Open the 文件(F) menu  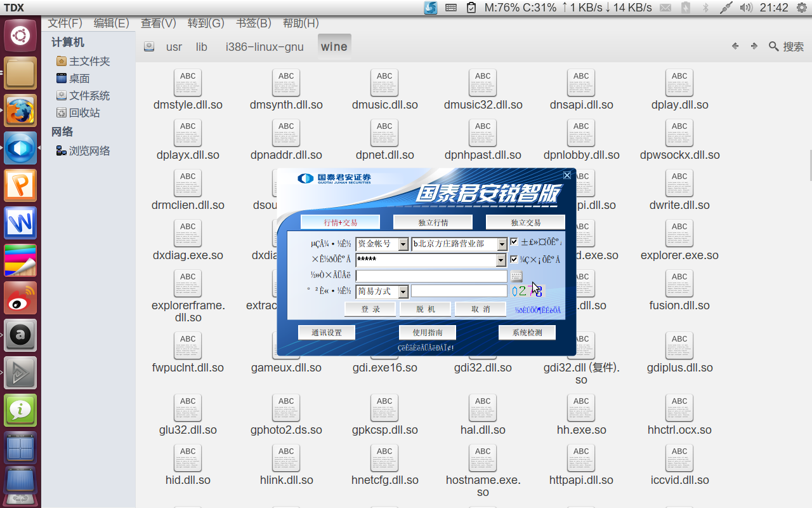[x=65, y=23]
